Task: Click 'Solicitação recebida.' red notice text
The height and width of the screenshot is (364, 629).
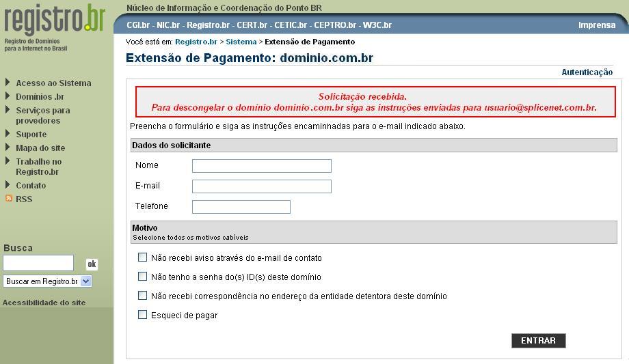Action: click(x=362, y=96)
